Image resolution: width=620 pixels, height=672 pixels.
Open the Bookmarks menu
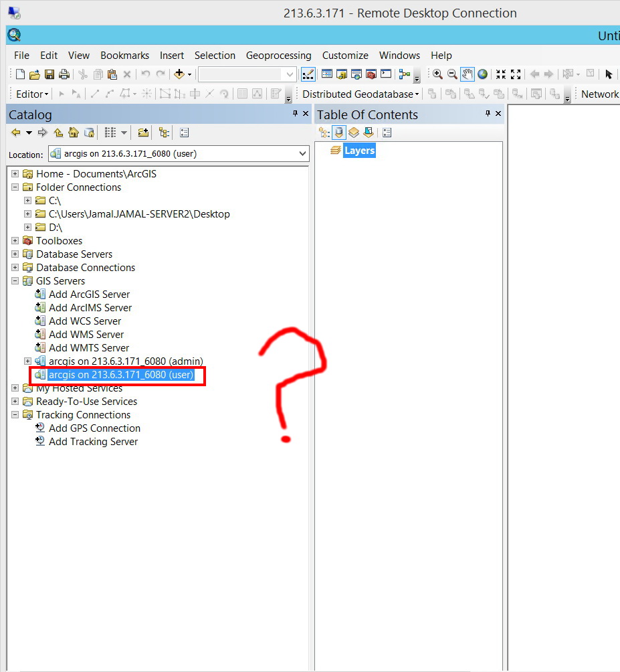pos(124,56)
